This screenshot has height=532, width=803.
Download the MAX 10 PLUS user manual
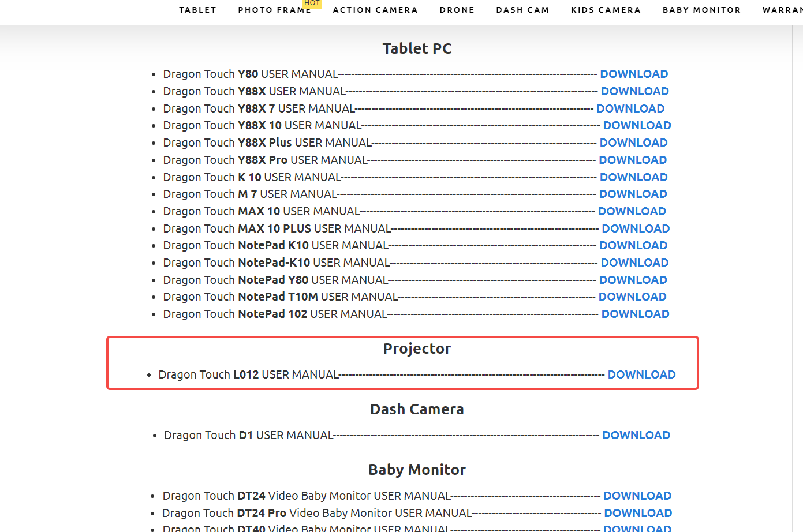point(636,228)
